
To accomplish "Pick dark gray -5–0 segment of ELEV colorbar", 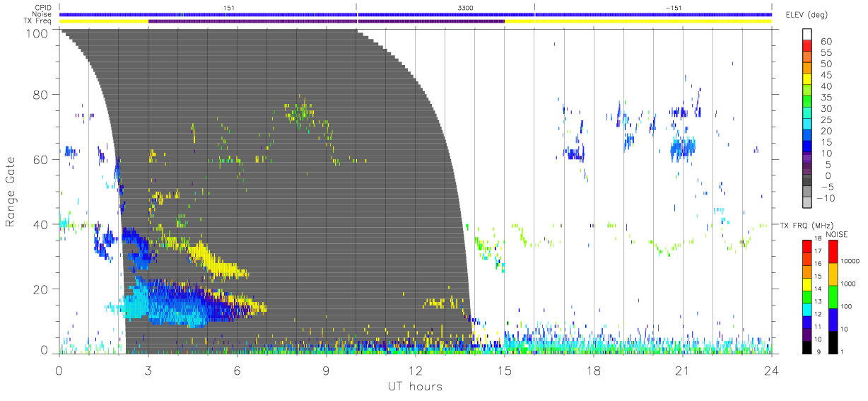I will point(808,181).
